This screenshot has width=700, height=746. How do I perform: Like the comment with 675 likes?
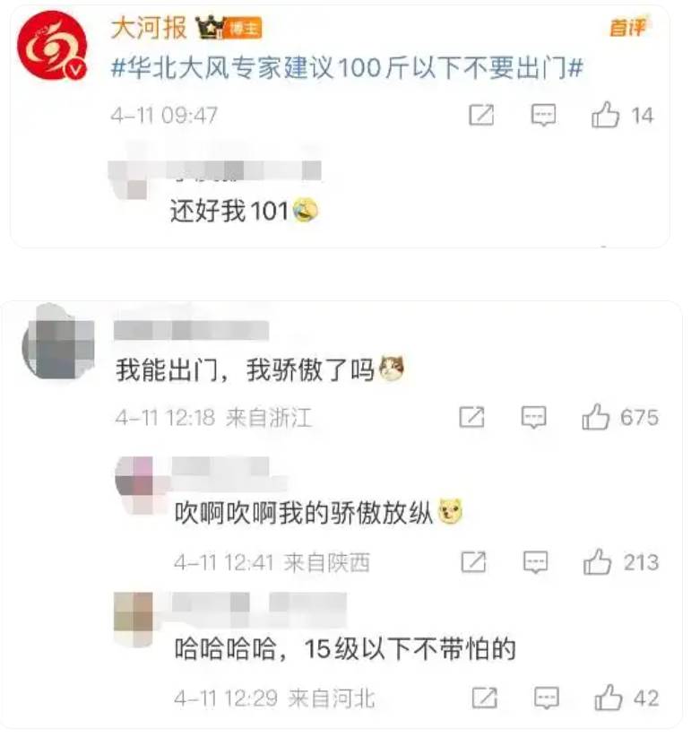[620, 417]
